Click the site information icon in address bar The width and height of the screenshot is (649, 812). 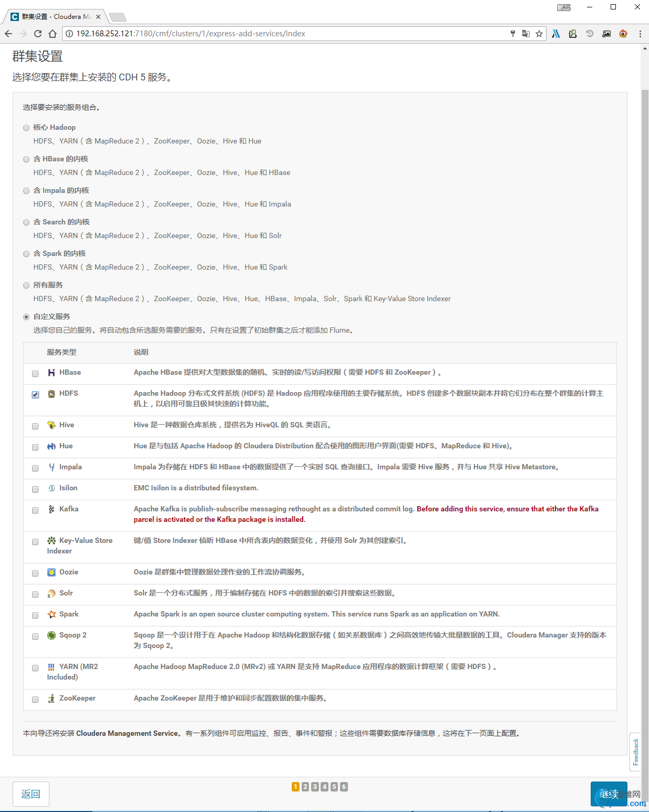click(69, 34)
